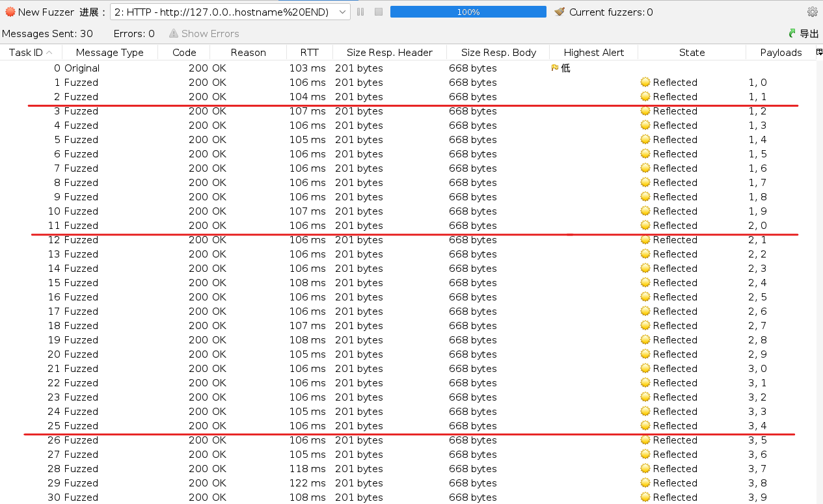Screen dimensions: 823x504
Task: Click Reflected icon in task 6 row
Action: click(x=645, y=153)
